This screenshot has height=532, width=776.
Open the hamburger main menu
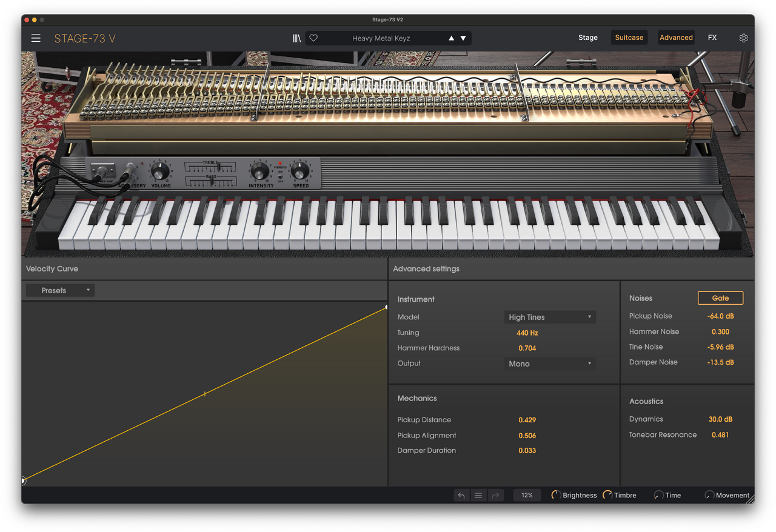pos(36,38)
